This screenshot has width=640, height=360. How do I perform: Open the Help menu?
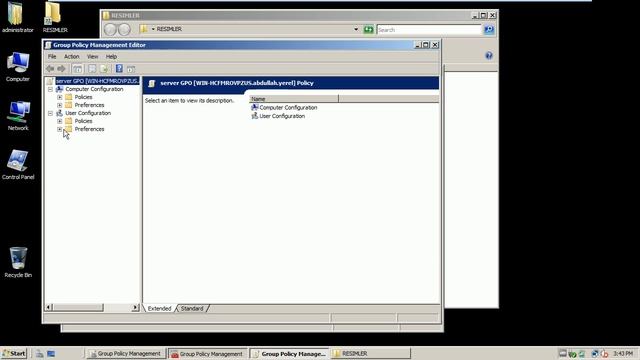111,56
